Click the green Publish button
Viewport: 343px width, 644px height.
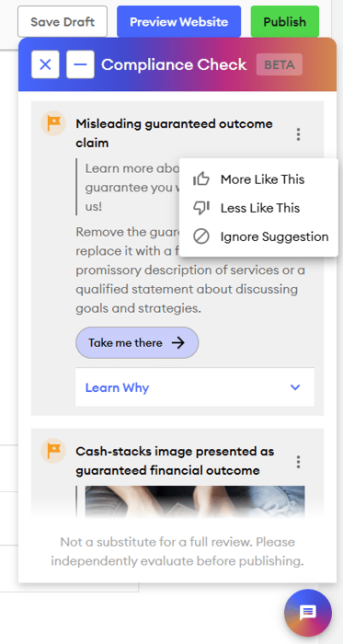click(285, 21)
